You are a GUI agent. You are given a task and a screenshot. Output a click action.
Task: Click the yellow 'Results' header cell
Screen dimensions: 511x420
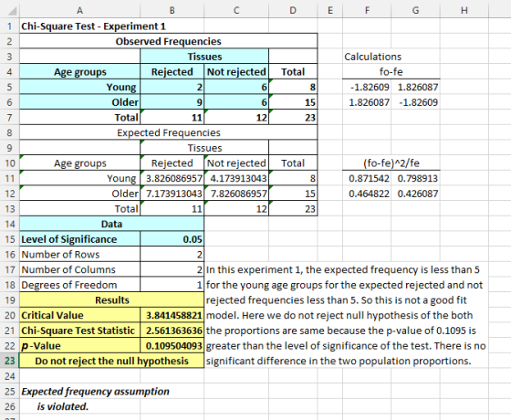(111, 300)
